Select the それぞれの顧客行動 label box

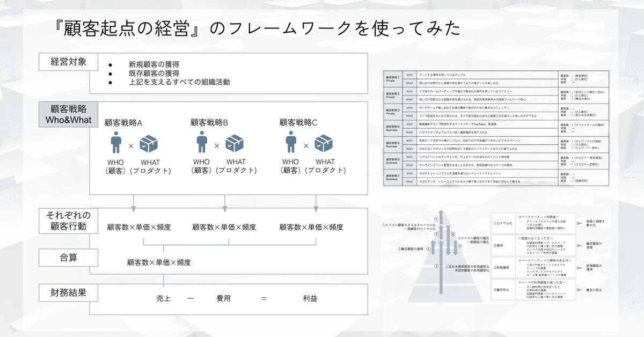pos(69,221)
